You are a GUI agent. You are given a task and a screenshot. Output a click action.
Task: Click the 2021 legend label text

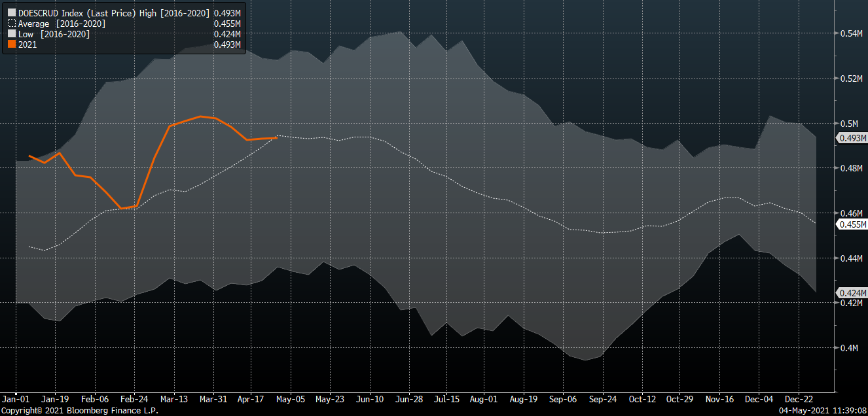point(27,44)
